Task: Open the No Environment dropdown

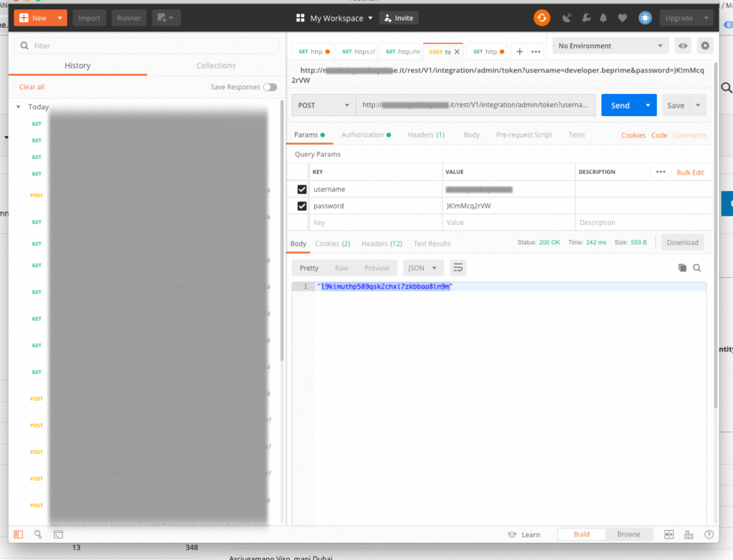Action: pos(610,46)
